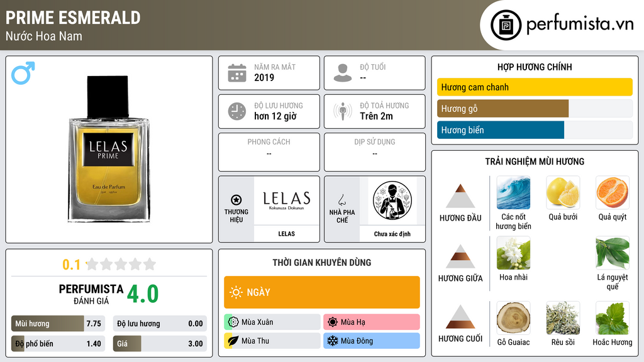This screenshot has width=644, height=362.
Task: Click the person silhouette age icon
Action: 343,73
